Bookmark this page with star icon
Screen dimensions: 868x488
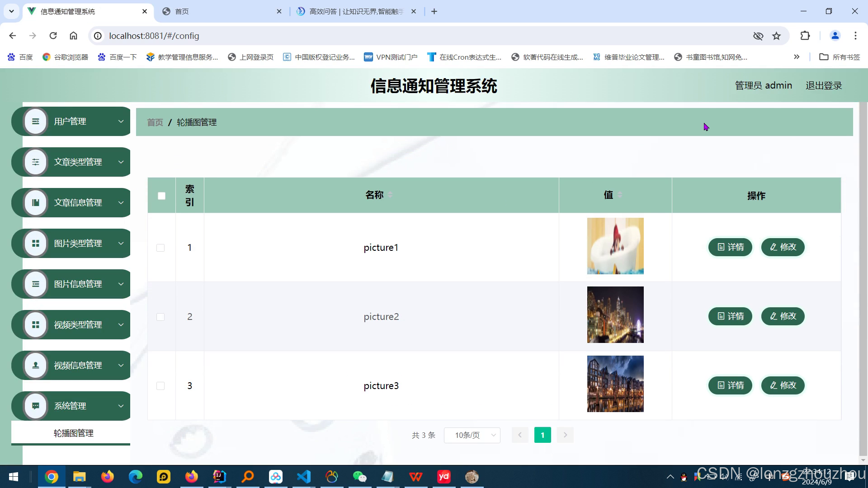(x=776, y=36)
